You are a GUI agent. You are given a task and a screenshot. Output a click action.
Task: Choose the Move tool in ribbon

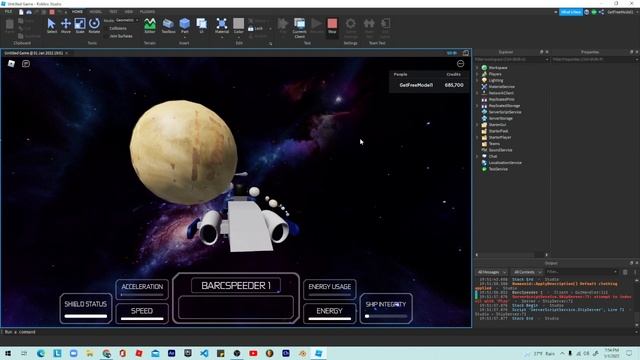(66, 25)
